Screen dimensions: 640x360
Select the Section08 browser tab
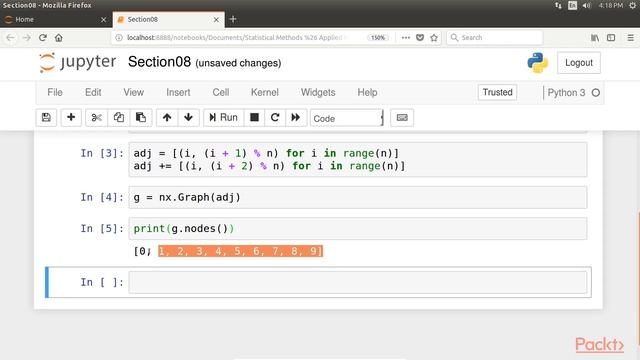pyautogui.click(x=169, y=19)
